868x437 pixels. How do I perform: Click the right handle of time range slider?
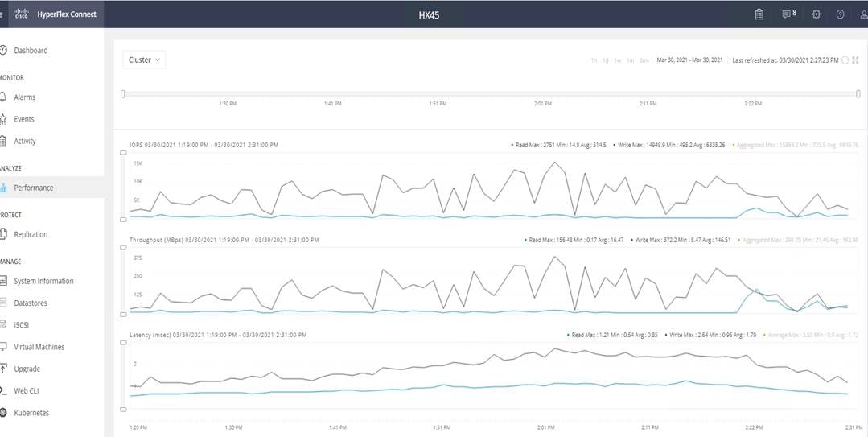[x=858, y=93]
